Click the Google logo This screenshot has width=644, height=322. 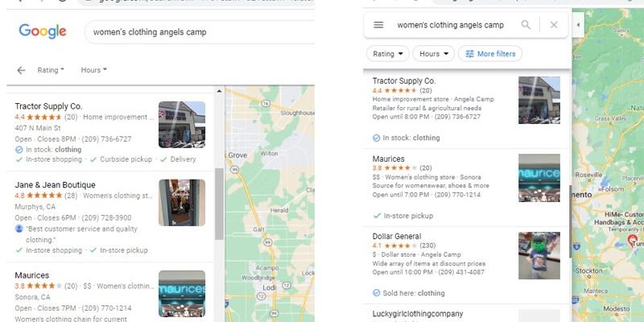[43, 31]
